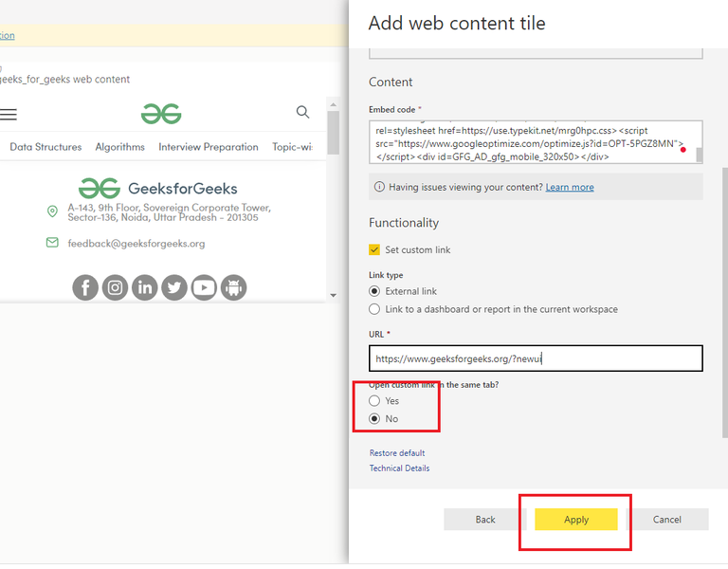Open the Interview Preparation menu item
The image size is (728, 569).
point(209,147)
